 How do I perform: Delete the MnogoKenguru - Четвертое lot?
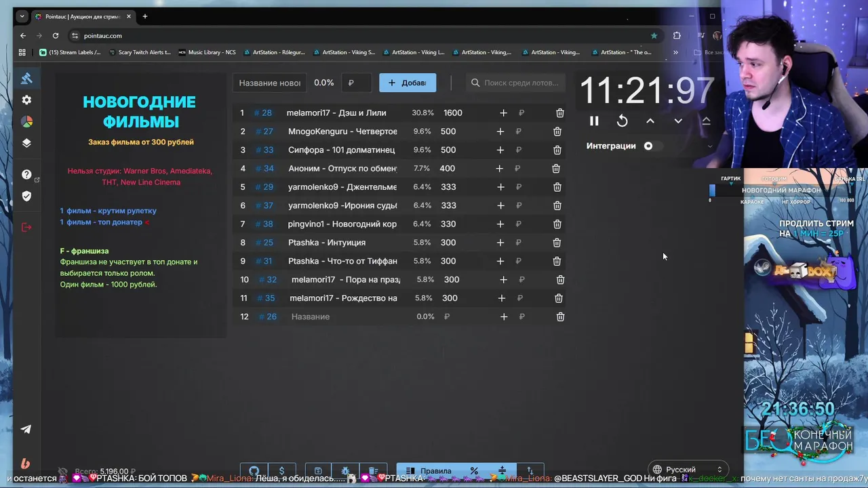click(x=557, y=131)
